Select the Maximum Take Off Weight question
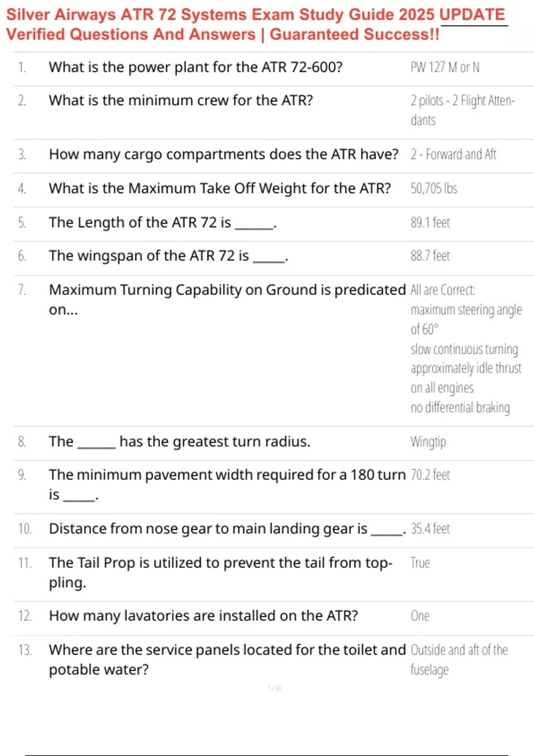 [x=220, y=189]
